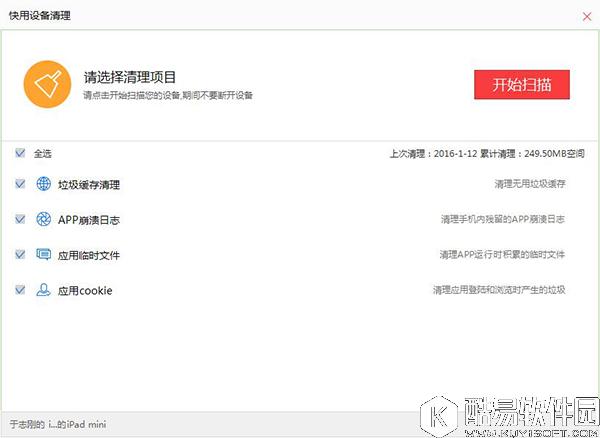Uncheck the 垃圾缓存清理 checkbox
This screenshot has height=438, width=600.
20,184
